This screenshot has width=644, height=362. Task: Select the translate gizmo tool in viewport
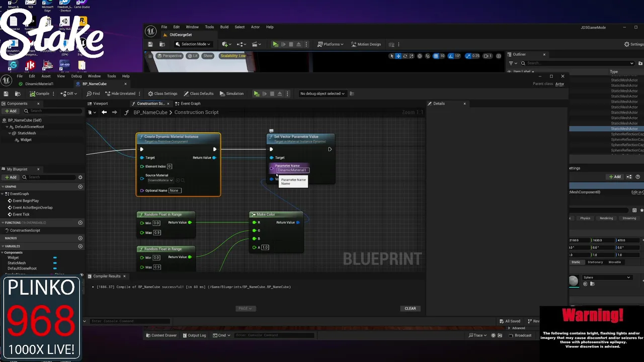[398, 56]
